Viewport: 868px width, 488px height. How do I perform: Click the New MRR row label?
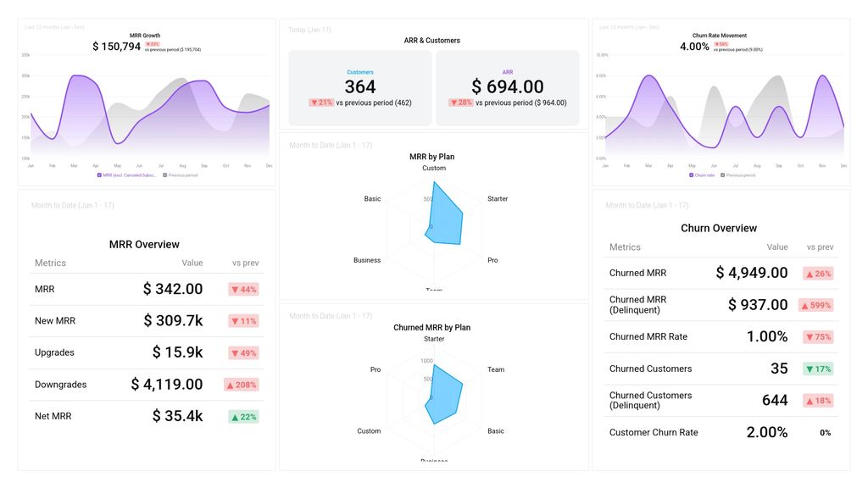point(55,321)
